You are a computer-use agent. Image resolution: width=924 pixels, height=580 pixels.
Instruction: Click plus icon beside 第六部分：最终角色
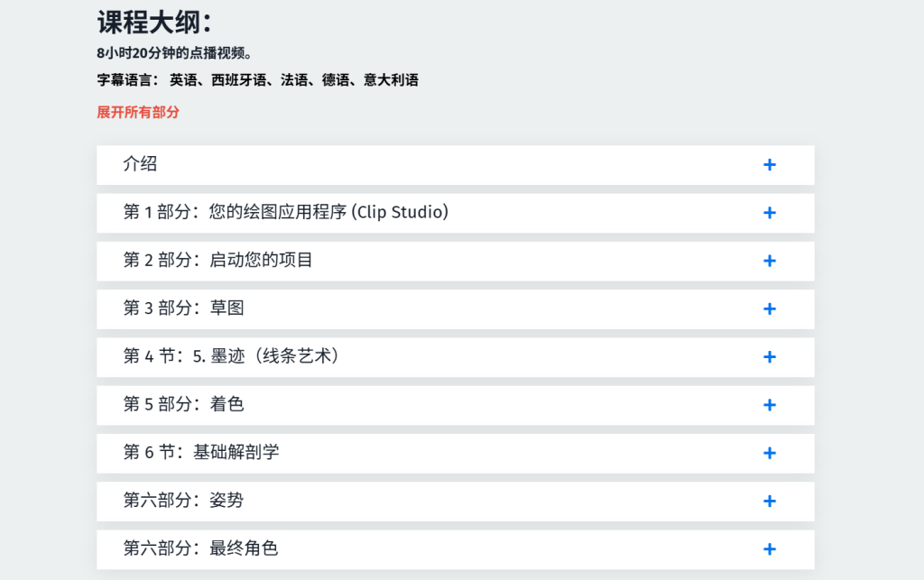click(769, 549)
